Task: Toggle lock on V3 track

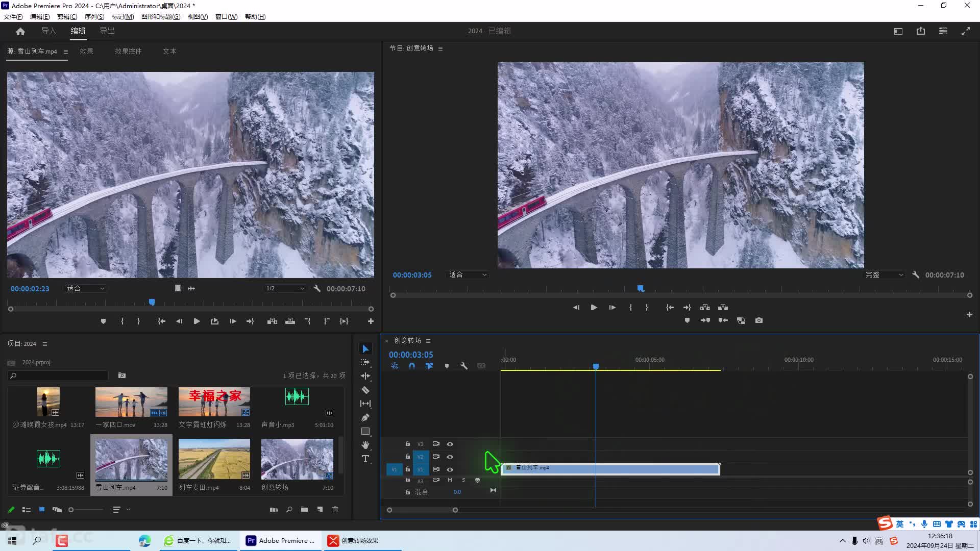Action: [407, 444]
